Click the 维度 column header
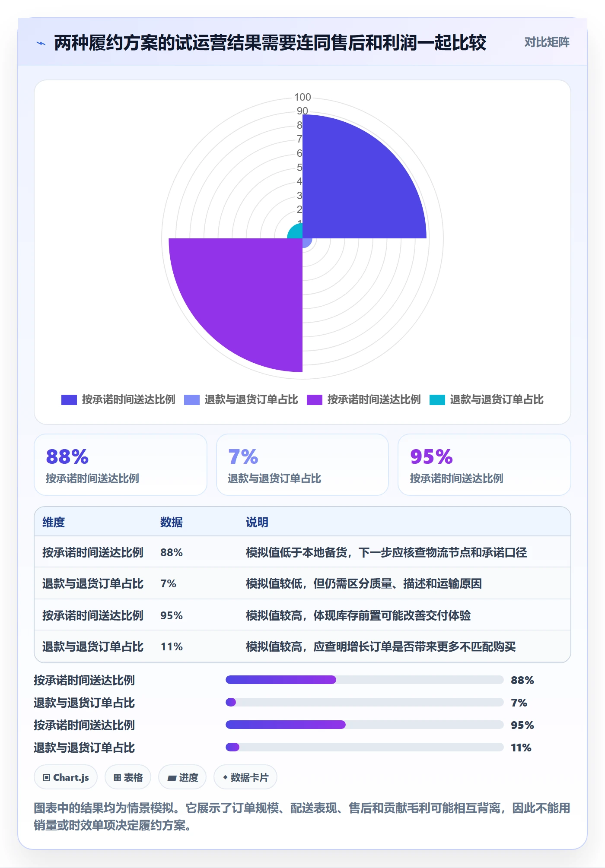This screenshot has width=605, height=868. point(54,522)
